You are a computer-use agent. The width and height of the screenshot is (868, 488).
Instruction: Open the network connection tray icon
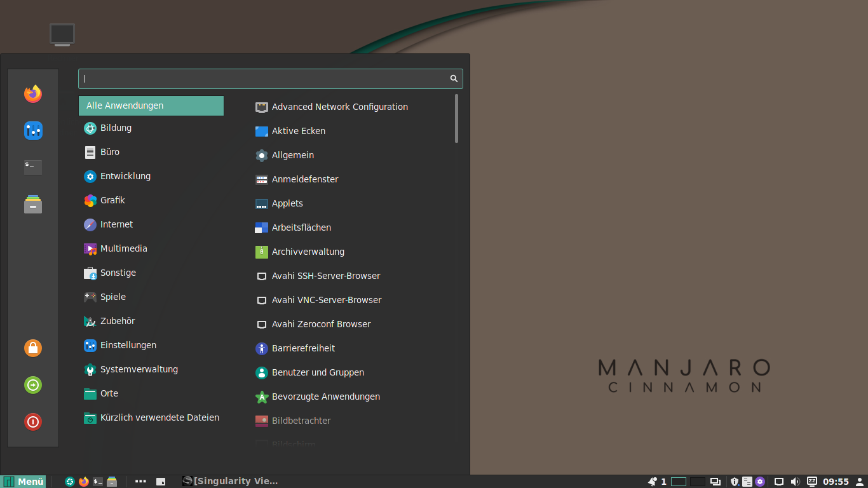pos(779,482)
